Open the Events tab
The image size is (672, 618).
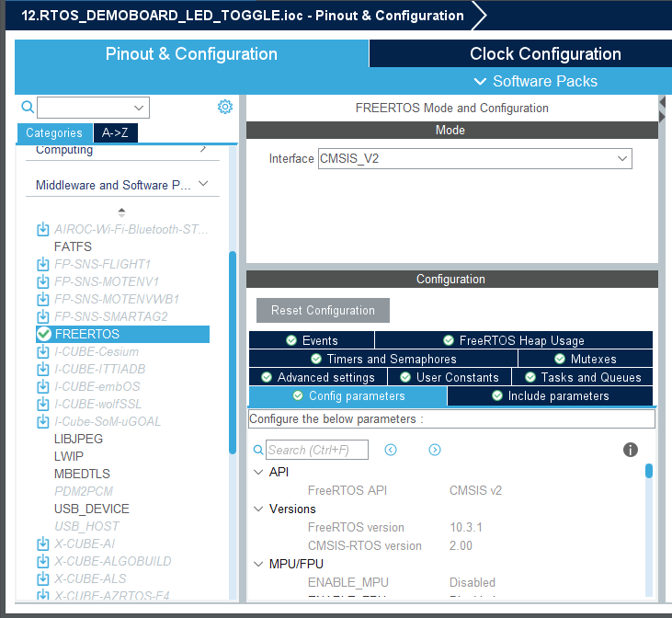click(x=312, y=340)
